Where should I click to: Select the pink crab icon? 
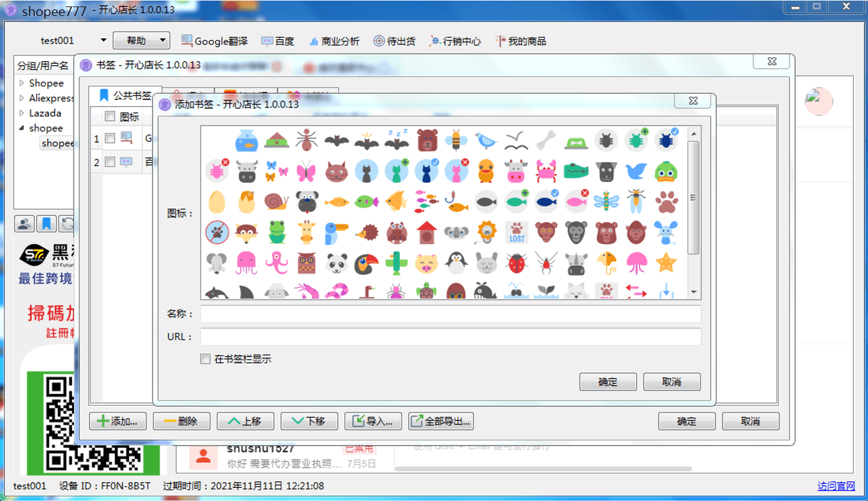coord(546,172)
